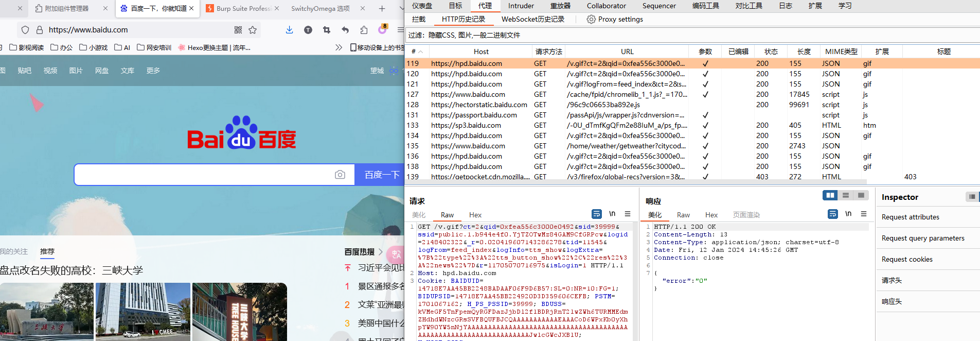Bookmark this page with the star icon
This screenshot has width=980, height=341.
point(253,30)
